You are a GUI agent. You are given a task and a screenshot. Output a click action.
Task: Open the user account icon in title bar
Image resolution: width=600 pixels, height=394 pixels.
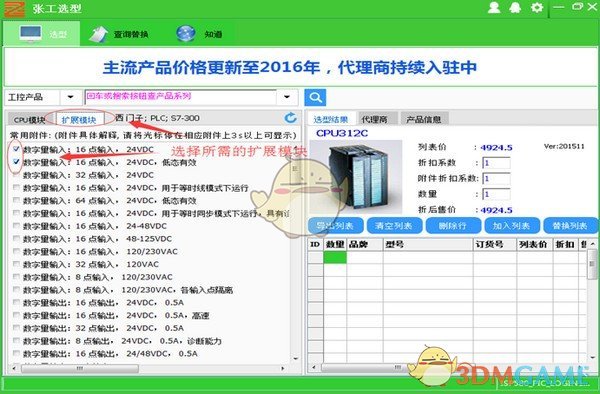(494, 8)
